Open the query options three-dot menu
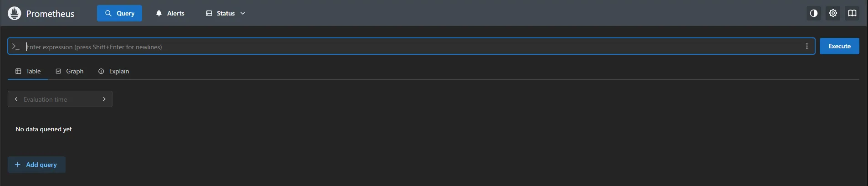 click(x=807, y=46)
